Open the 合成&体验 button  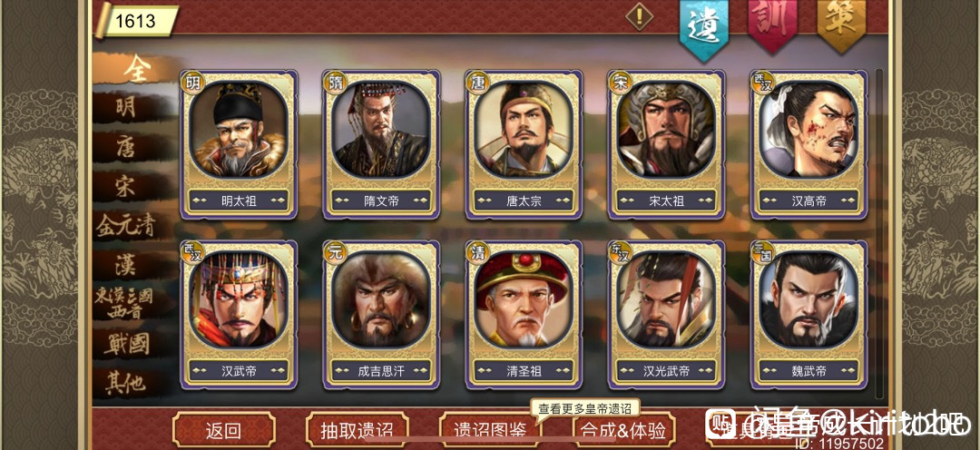(x=624, y=431)
